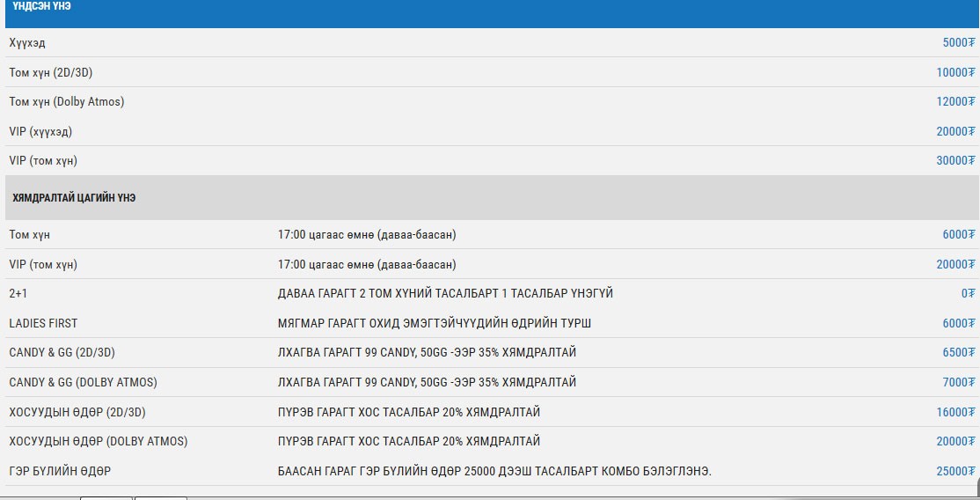
Task: Click the 16000₮ couples day price
Action: [x=955, y=413]
